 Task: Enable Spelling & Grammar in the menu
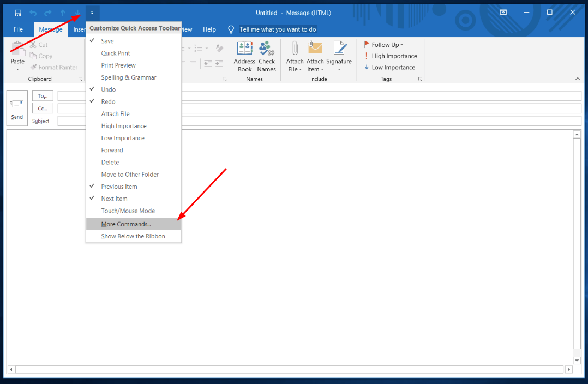134,77
